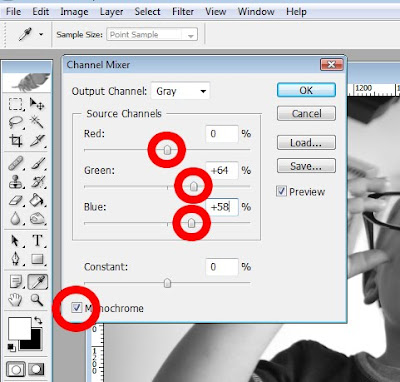Select the Eyedropper tool in toolbox

[x=37, y=281]
